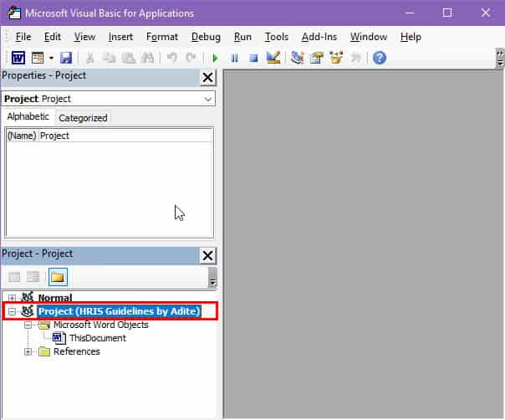505x420 pixels.
Task: Open the Insert menu
Action: click(120, 37)
